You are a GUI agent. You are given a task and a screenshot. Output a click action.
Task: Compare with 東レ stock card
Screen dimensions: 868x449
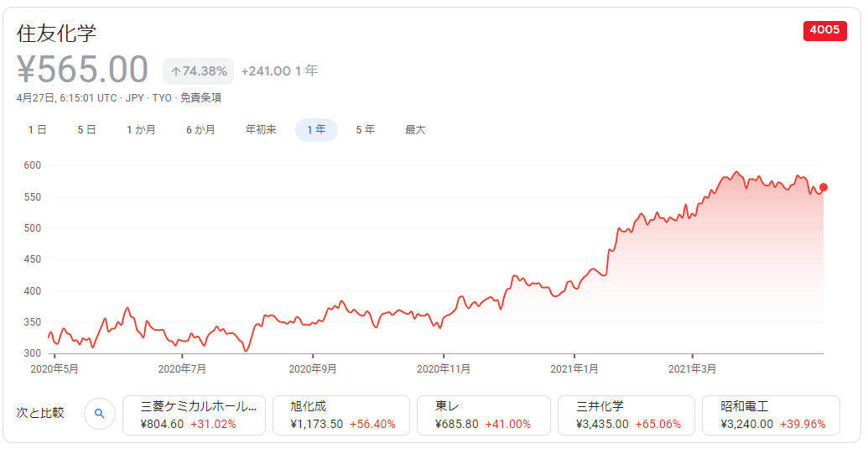point(483,415)
